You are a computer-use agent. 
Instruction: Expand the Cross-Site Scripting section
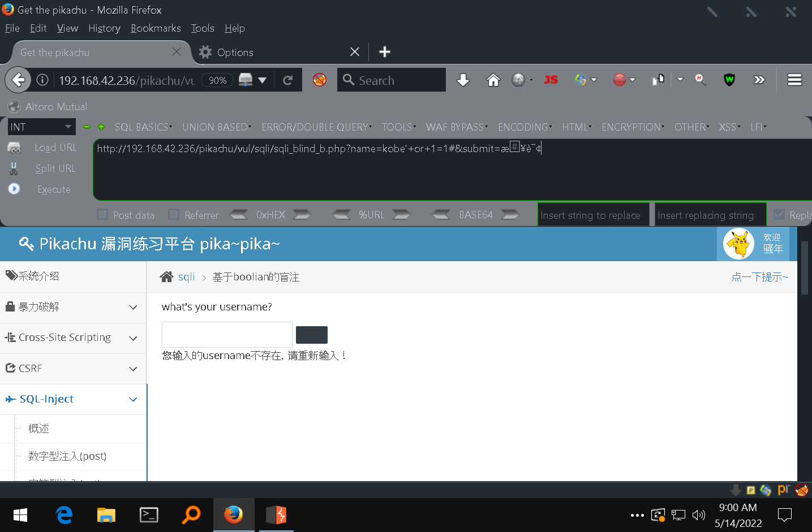pyautogui.click(x=73, y=338)
